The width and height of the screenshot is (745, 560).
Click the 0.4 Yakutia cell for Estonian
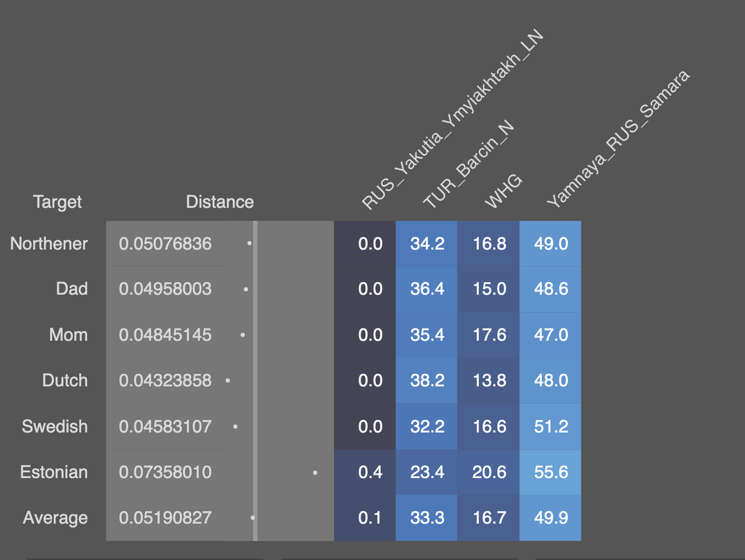[x=365, y=472]
